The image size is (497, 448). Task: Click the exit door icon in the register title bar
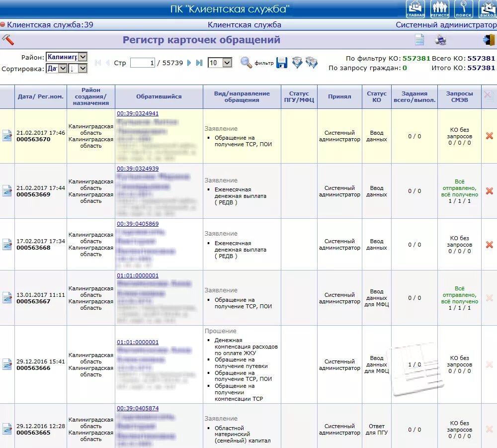[x=489, y=40]
